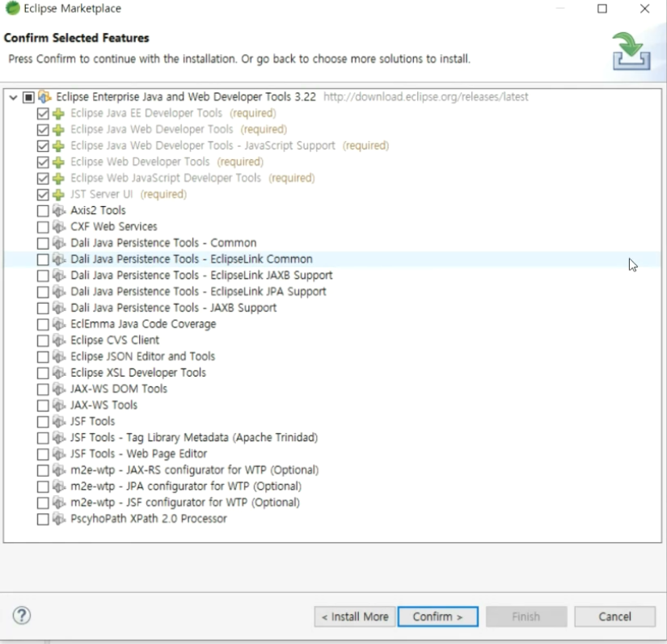Click the feature icon for Eclipse CVS Client
The width and height of the screenshot is (667, 644).
(59, 340)
